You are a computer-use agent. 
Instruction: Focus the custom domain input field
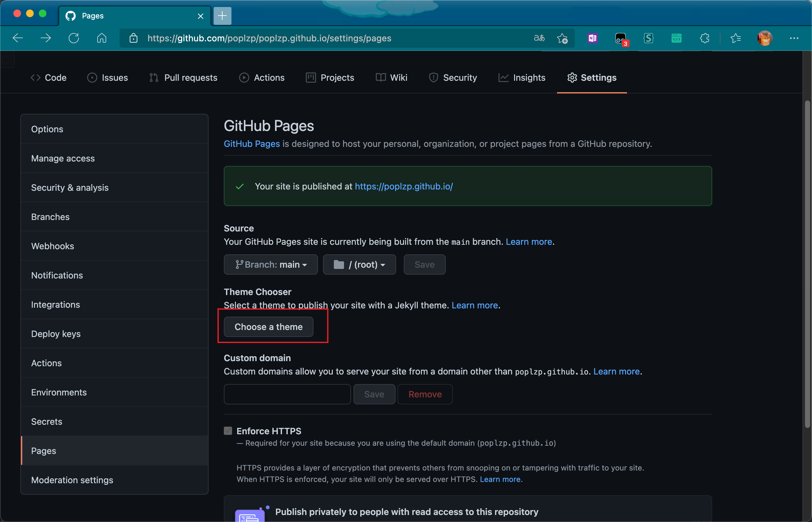pyautogui.click(x=287, y=394)
